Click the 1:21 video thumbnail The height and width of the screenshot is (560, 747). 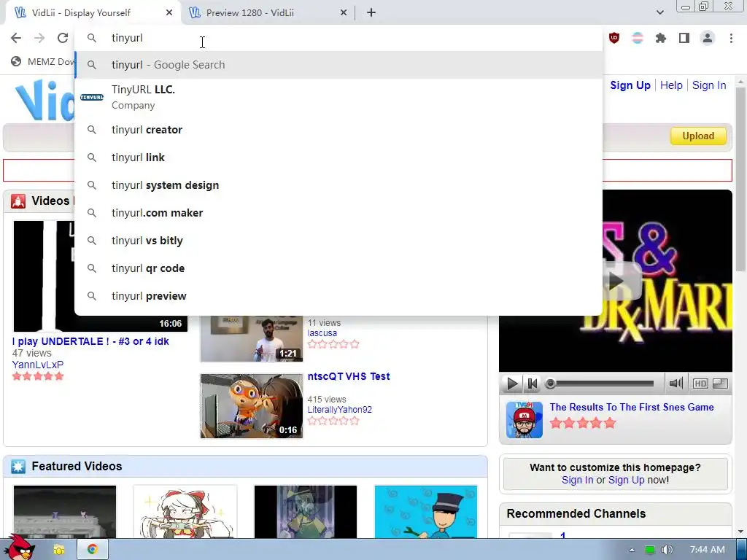pos(252,339)
